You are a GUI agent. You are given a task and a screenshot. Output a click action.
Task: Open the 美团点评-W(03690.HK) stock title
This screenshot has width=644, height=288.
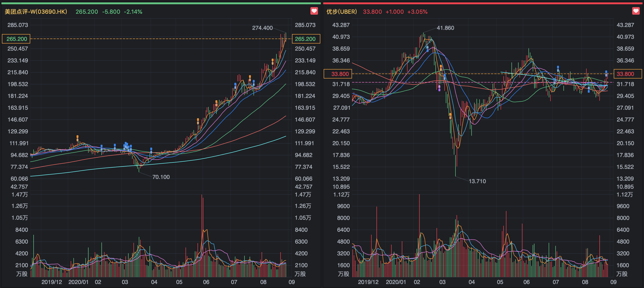pyautogui.click(x=36, y=12)
